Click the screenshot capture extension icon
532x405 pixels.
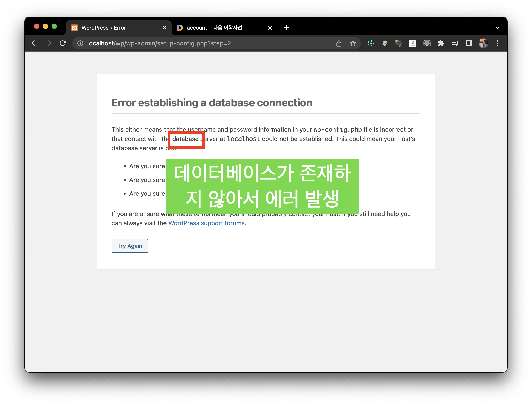pos(427,43)
